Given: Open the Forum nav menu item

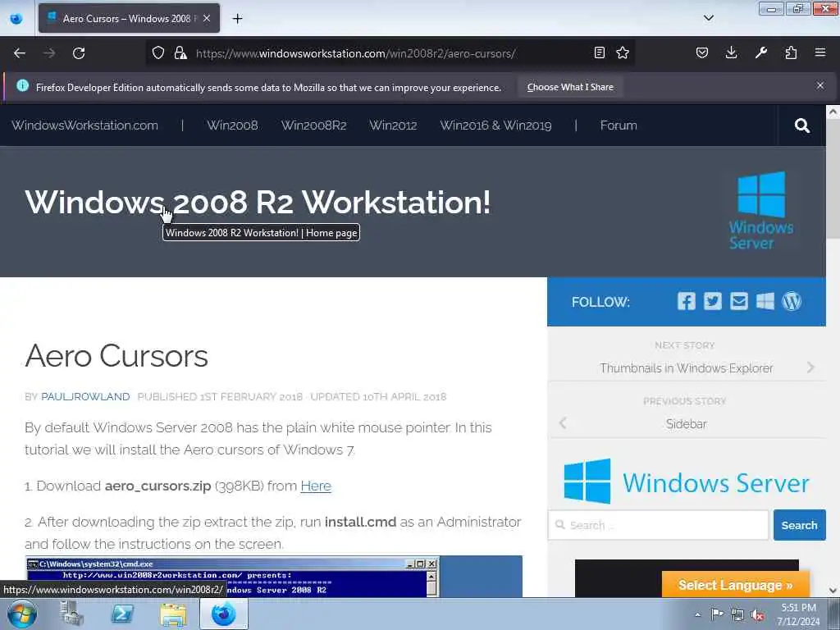Looking at the screenshot, I should click(x=619, y=126).
